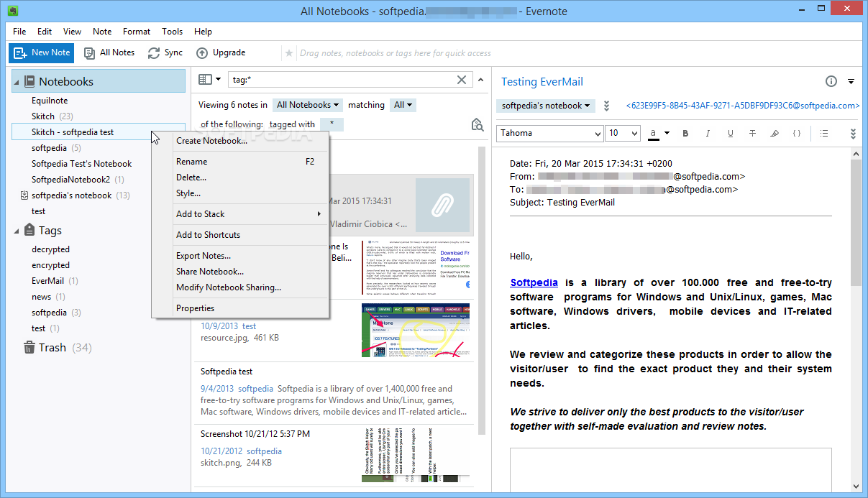
Task: Open the font color dropdown arrow
Action: [667, 134]
